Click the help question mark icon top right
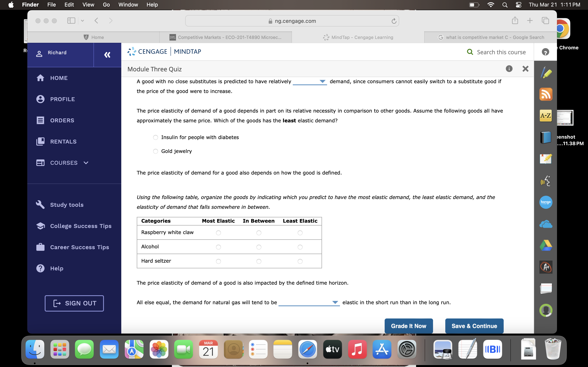Screen dimensions: 588x367 545,52
